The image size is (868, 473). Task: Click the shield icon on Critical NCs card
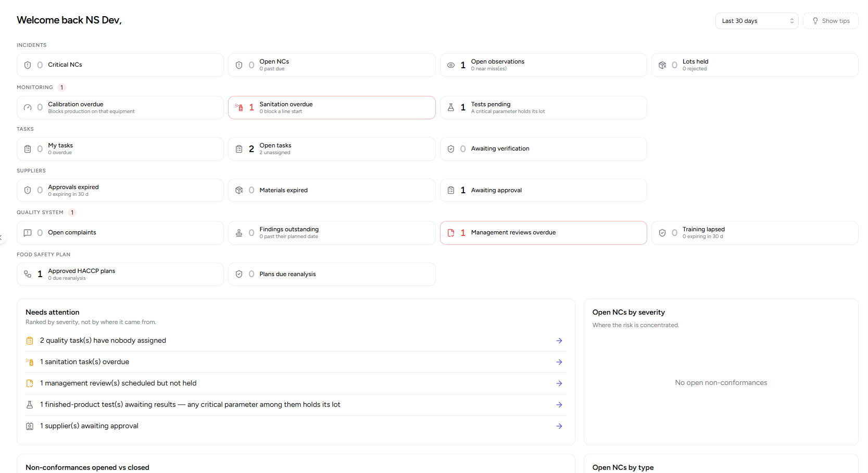28,65
